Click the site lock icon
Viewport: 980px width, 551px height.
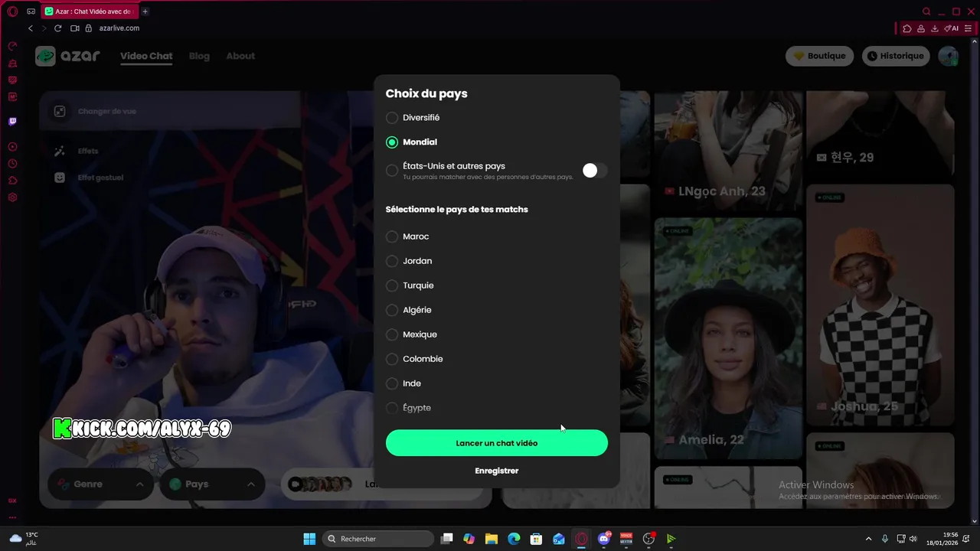click(x=89, y=28)
